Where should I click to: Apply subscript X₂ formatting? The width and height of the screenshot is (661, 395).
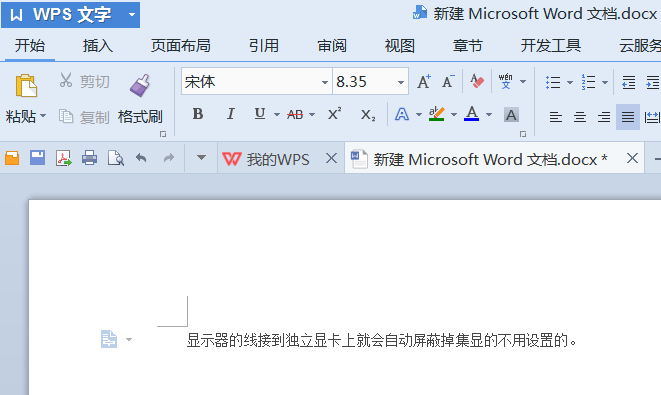pyautogui.click(x=368, y=115)
